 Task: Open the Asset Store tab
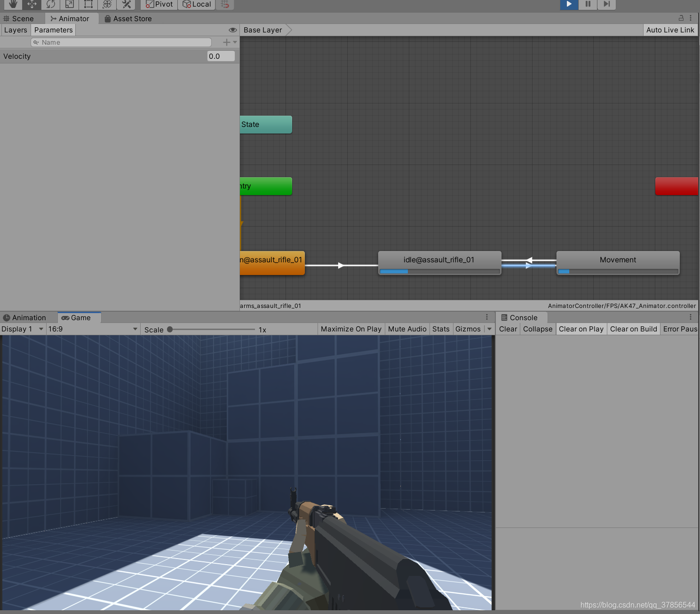pyautogui.click(x=128, y=18)
